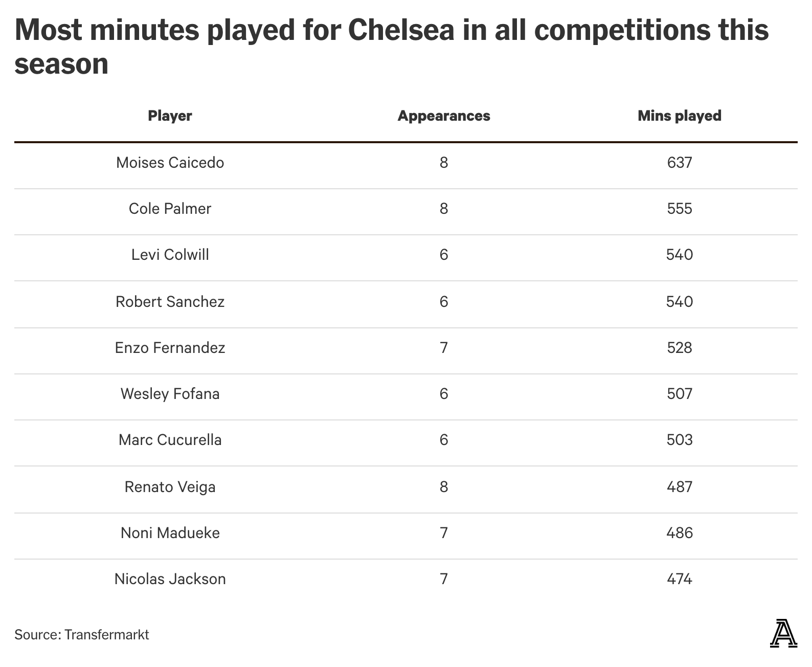
Task: Click Nicolas Jackson in the table
Action: pyautogui.click(x=170, y=579)
